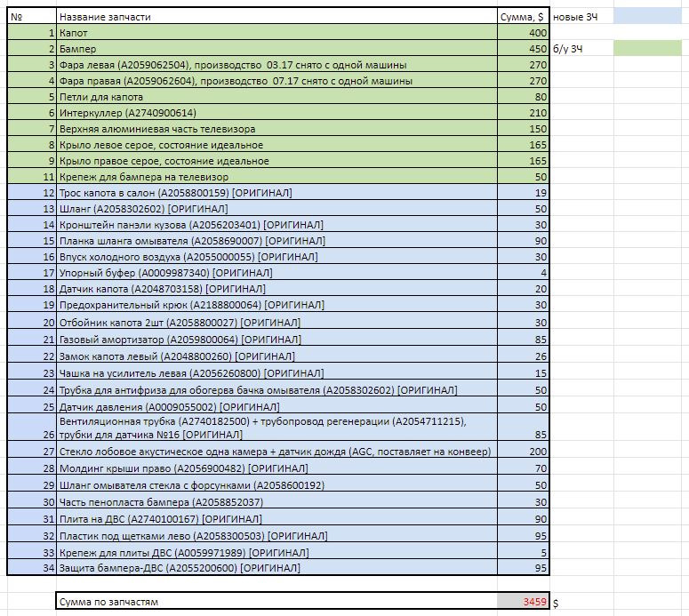This screenshot has height=616, width=689.
Task: Click the '№' column header cell
Action: 32,17
